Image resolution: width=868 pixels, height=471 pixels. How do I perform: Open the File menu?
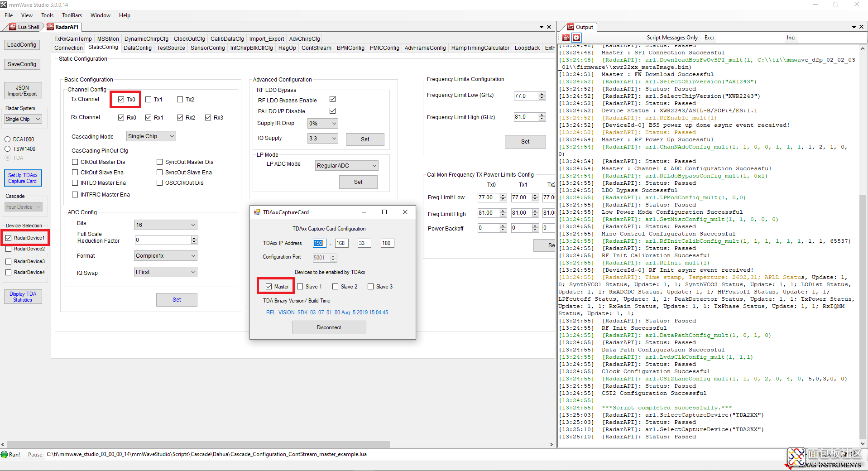[x=9, y=15]
